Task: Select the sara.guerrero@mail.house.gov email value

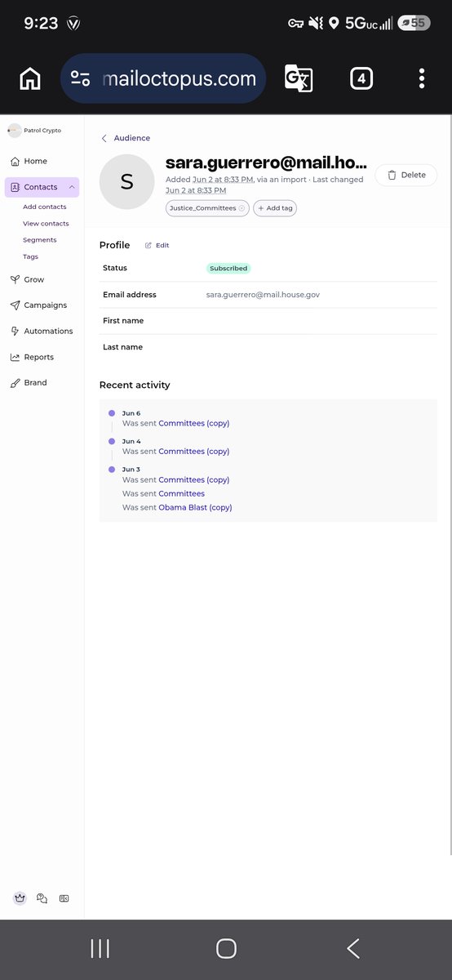Action: tap(263, 295)
